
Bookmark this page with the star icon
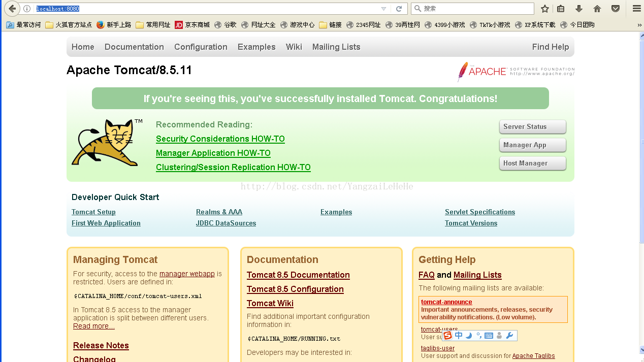(x=545, y=9)
